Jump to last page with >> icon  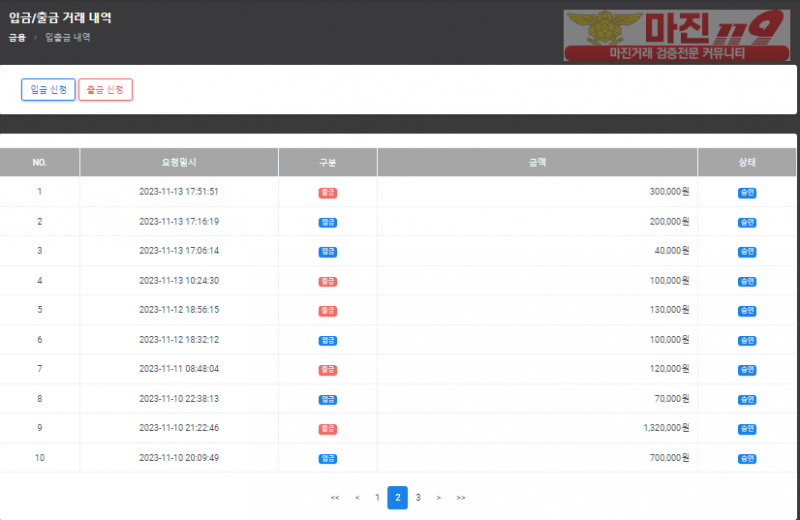point(461,498)
